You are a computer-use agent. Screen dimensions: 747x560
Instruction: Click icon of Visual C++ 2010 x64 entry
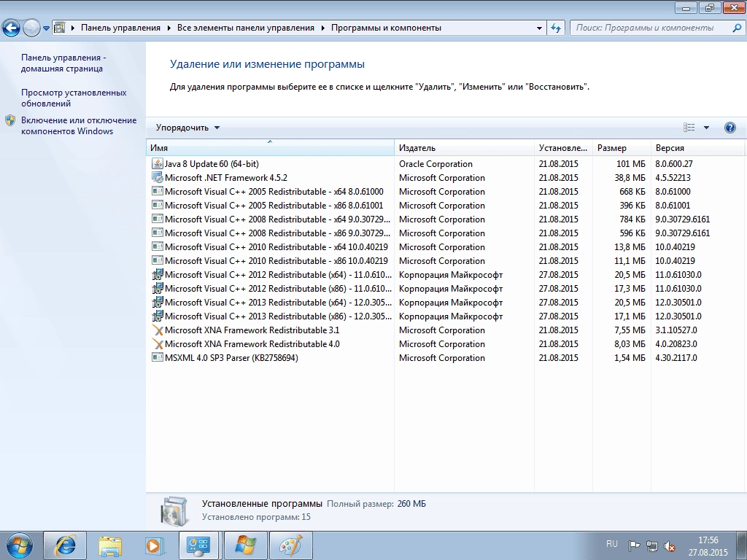pyautogui.click(x=158, y=246)
